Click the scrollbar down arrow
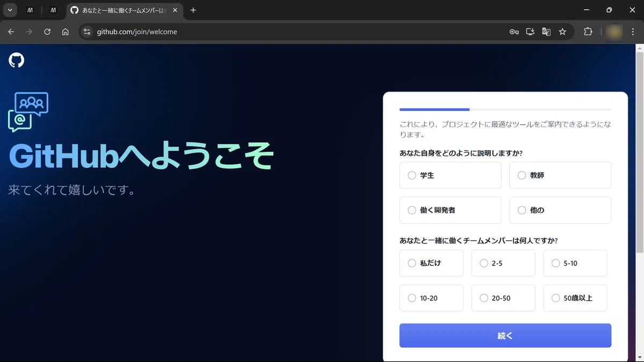The width and height of the screenshot is (644, 362). 639,358
